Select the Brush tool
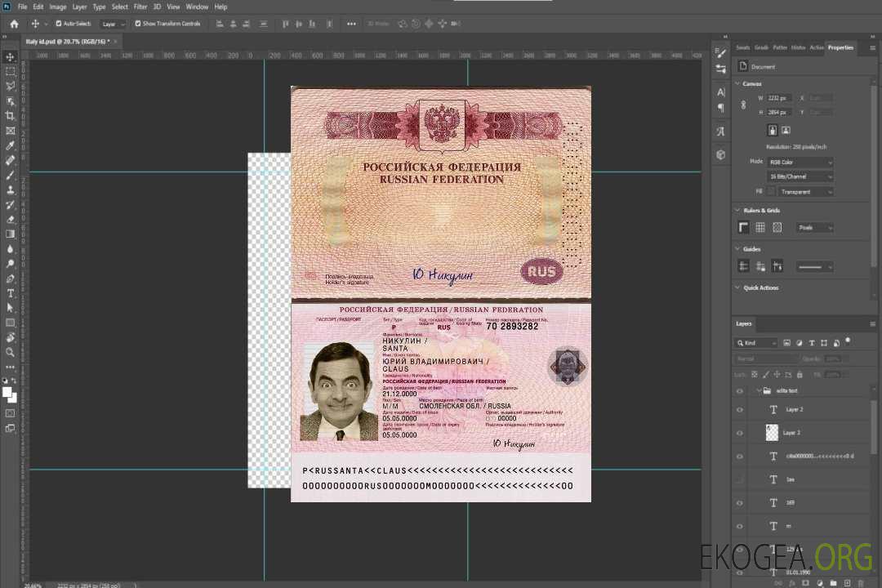This screenshot has height=588, width=882. click(x=10, y=175)
